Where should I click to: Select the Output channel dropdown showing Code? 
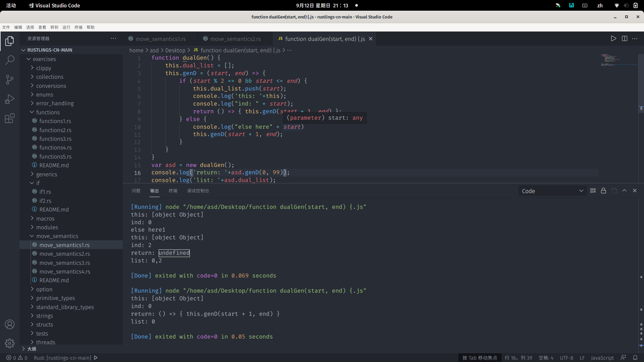tap(552, 191)
